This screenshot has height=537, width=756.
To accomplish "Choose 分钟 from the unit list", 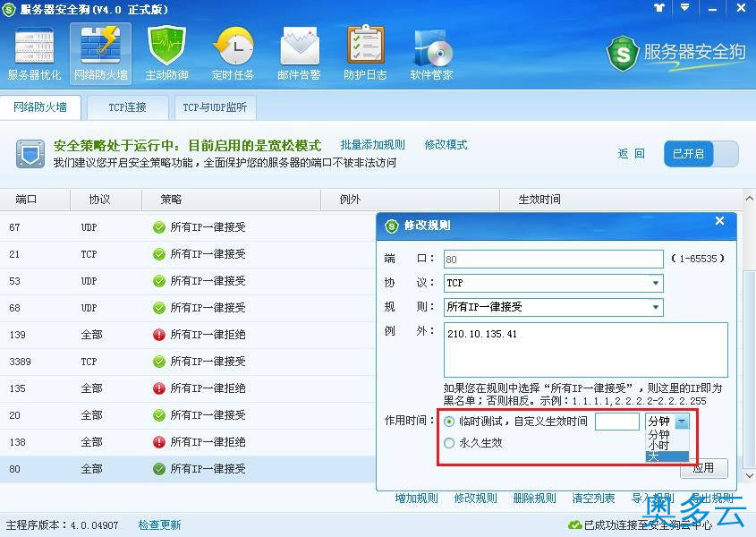I will pyautogui.click(x=667, y=434).
